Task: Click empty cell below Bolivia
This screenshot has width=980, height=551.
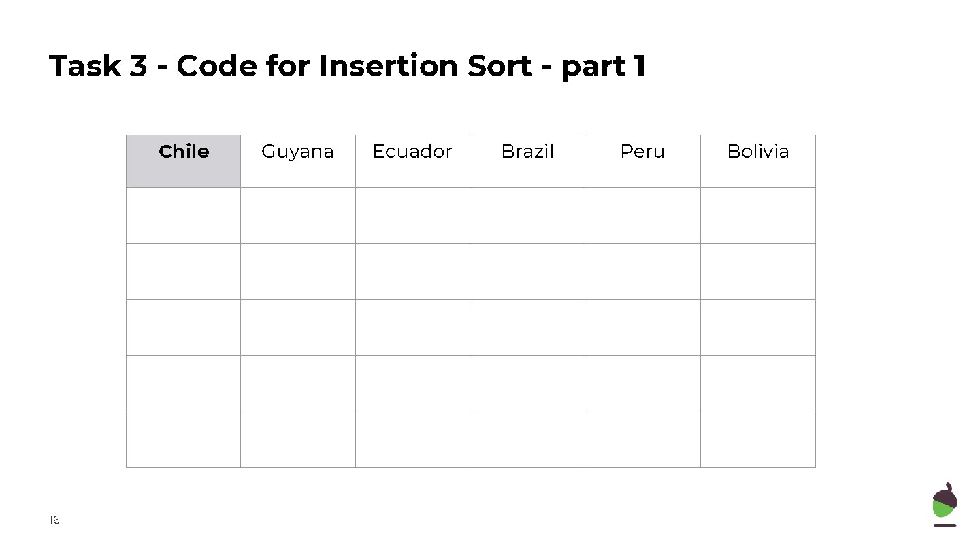Action: click(757, 215)
